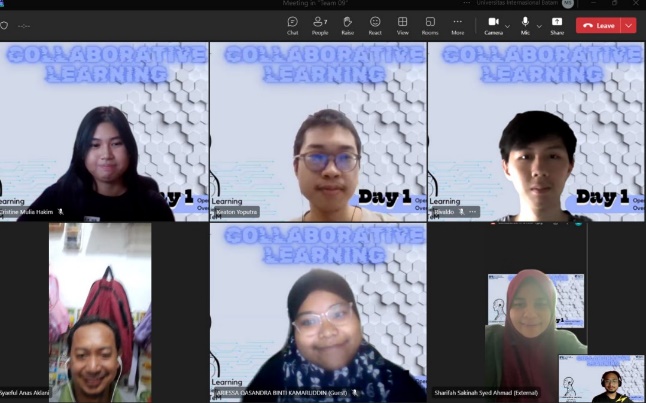The height and width of the screenshot is (403, 646).
Task: Select Rivaldo's video tile
Action: pyautogui.click(x=537, y=132)
